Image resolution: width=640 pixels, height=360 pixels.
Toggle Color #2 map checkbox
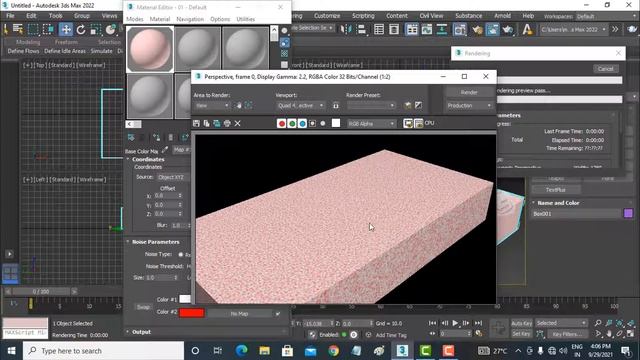278,313
